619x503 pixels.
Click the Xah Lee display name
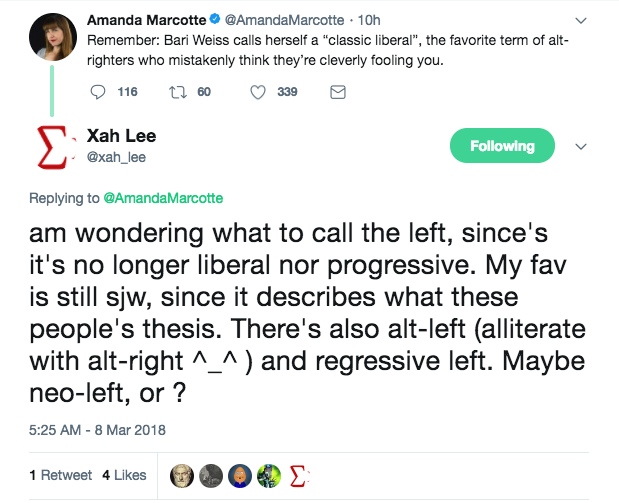pos(122,136)
